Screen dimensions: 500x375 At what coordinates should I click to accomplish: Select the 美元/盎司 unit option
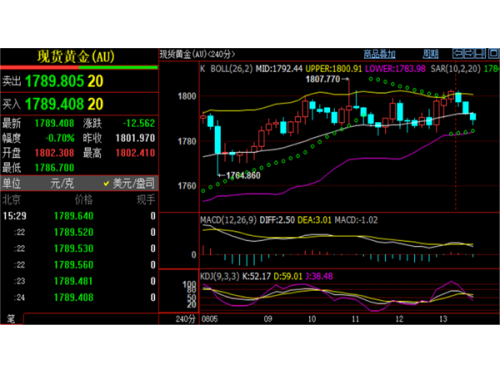tap(134, 183)
